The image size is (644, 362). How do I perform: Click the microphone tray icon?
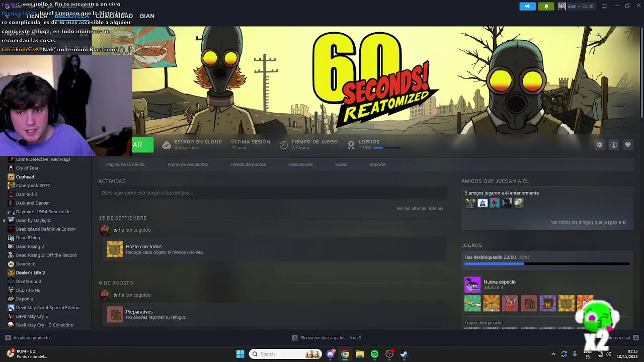[575, 354]
